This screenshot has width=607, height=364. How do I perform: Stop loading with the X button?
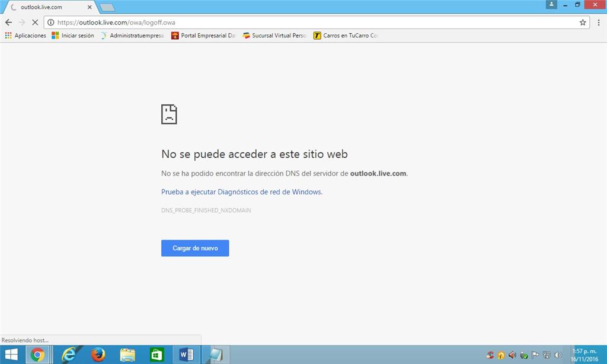(35, 23)
